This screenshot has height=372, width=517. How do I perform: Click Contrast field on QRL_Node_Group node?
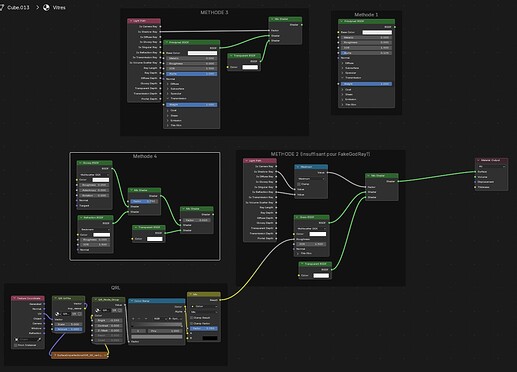108,326
